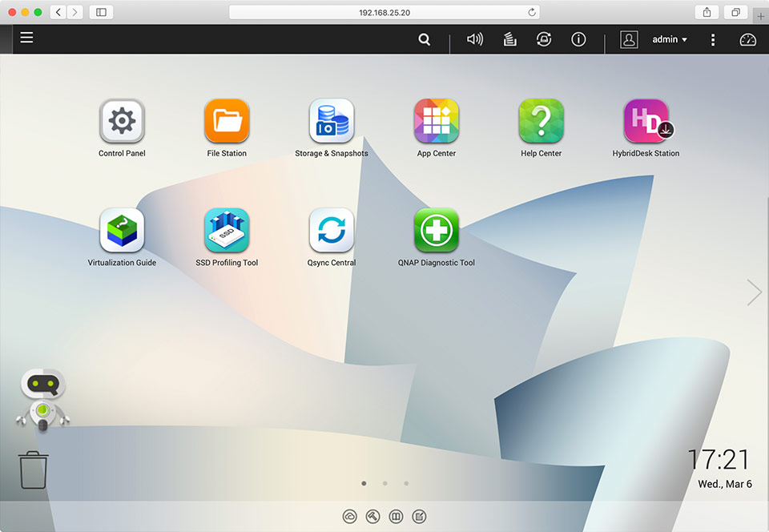Click the 17:21 clock display
The height and width of the screenshot is (532, 769).
click(x=719, y=460)
